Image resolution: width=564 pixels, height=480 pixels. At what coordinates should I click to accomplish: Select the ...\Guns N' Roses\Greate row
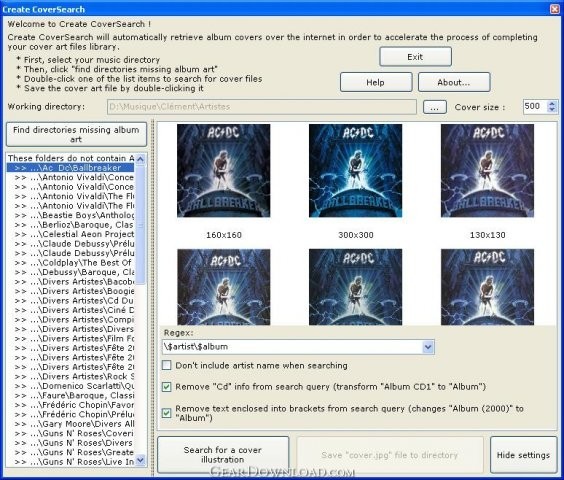(71, 452)
